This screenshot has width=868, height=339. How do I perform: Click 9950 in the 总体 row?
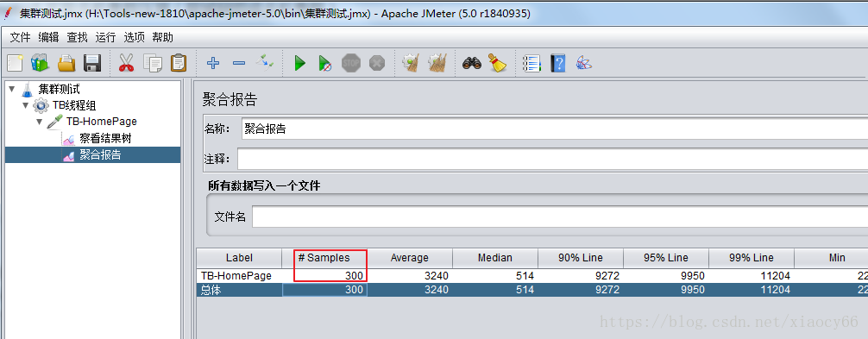click(665, 290)
